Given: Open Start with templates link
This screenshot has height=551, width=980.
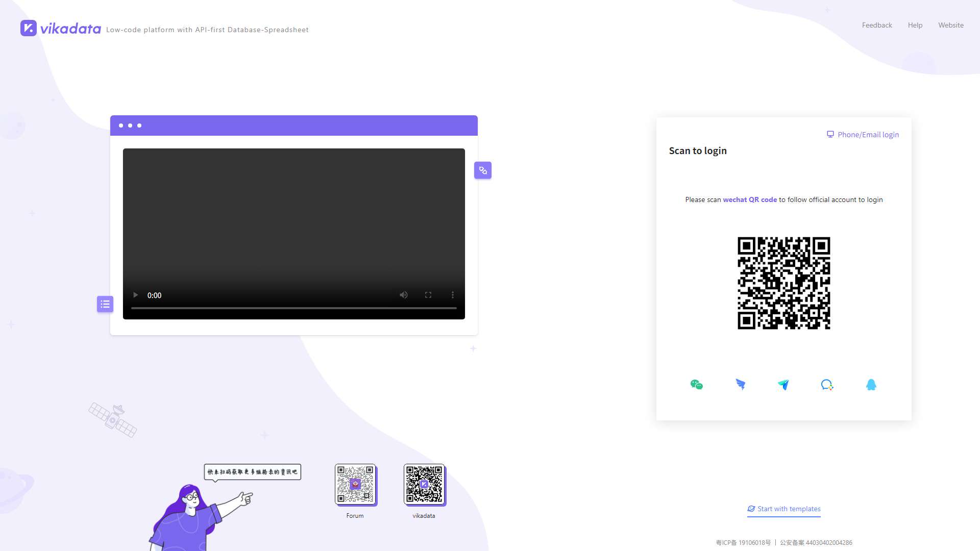Looking at the screenshot, I should click(x=784, y=509).
